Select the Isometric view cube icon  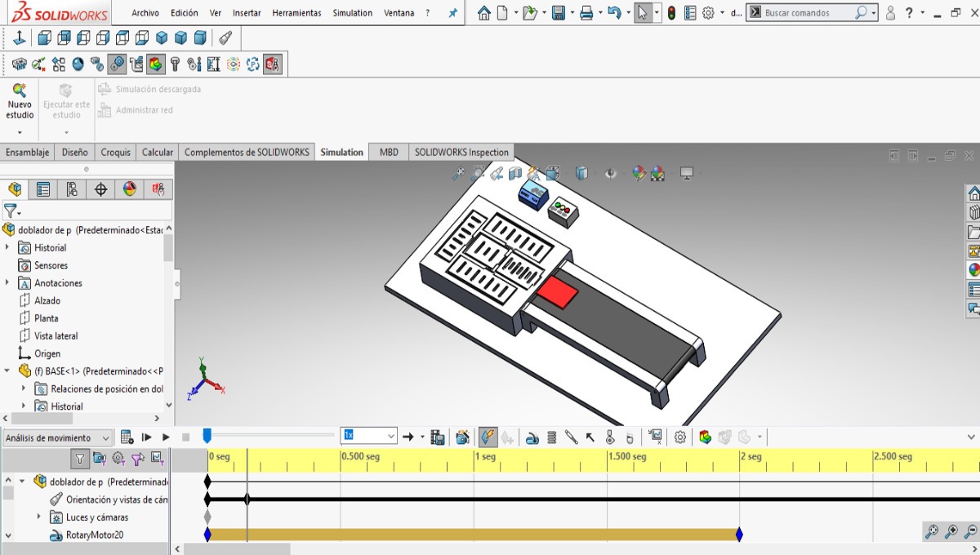[162, 38]
